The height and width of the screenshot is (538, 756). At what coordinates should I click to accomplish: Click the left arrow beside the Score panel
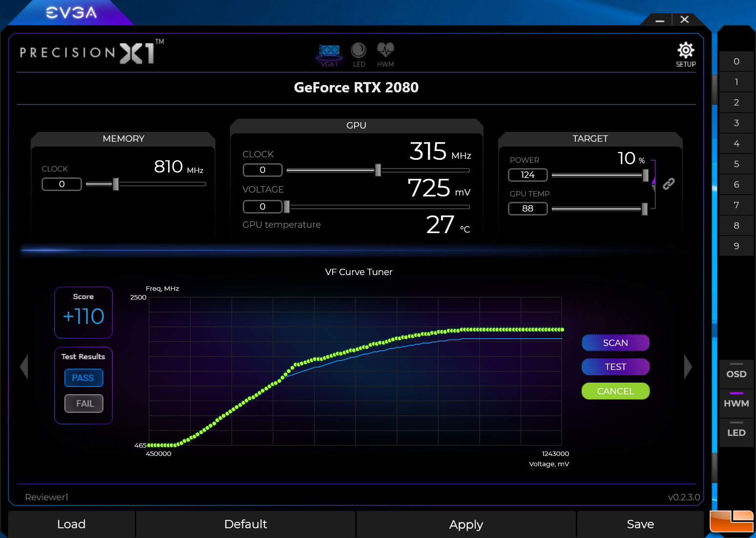pos(23,366)
